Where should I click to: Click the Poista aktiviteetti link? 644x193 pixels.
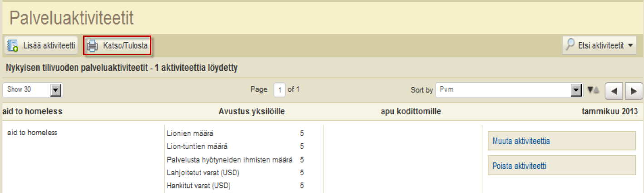click(520, 166)
